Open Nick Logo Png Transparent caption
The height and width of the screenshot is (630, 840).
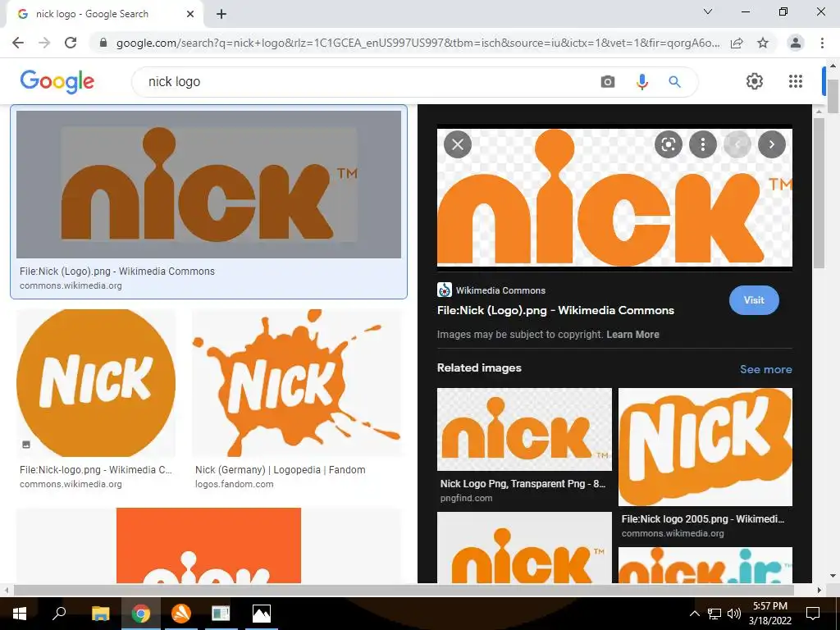click(x=523, y=484)
